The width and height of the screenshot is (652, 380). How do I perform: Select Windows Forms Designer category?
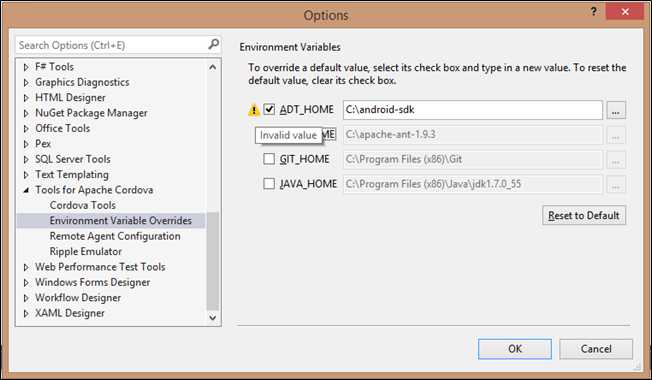point(93,282)
